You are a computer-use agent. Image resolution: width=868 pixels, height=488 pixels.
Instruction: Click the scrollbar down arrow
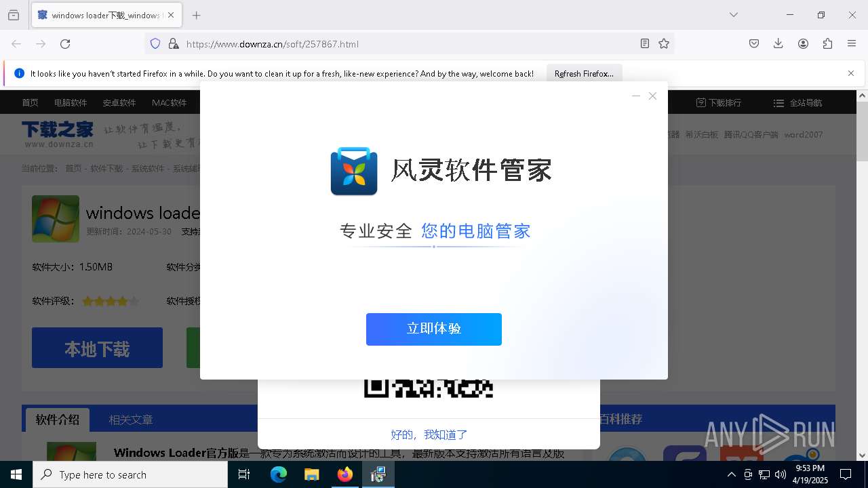tap(862, 455)
